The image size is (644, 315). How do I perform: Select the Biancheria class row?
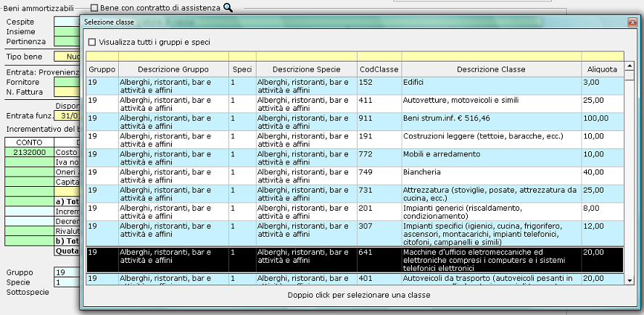click(355, 176)
